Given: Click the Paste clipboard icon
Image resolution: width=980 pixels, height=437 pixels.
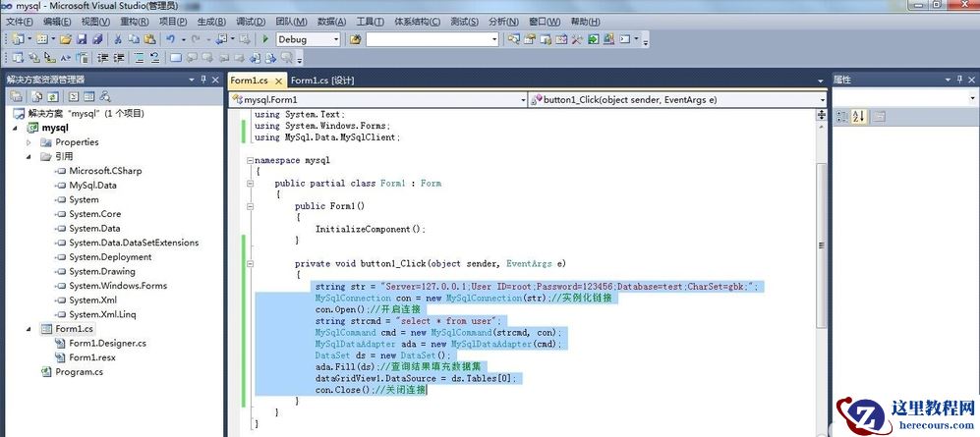Looking at the screenshot, I should coord(149,39).
